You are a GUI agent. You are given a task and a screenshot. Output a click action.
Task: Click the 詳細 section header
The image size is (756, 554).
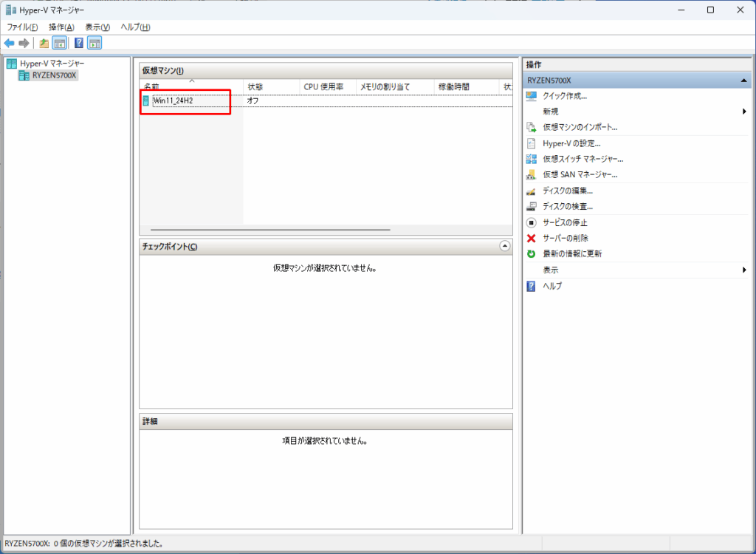point(326,421)
